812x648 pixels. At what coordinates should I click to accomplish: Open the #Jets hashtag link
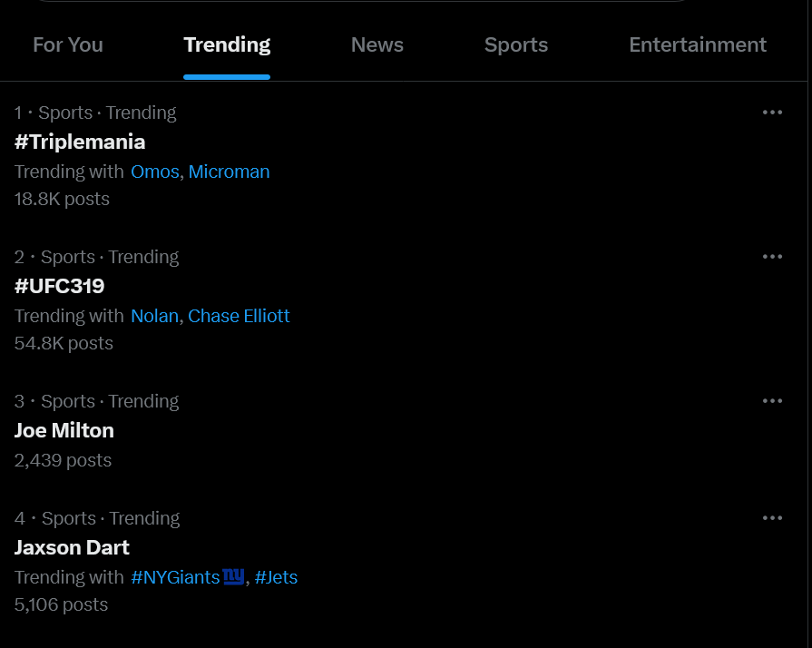click(x=276, y=577)
